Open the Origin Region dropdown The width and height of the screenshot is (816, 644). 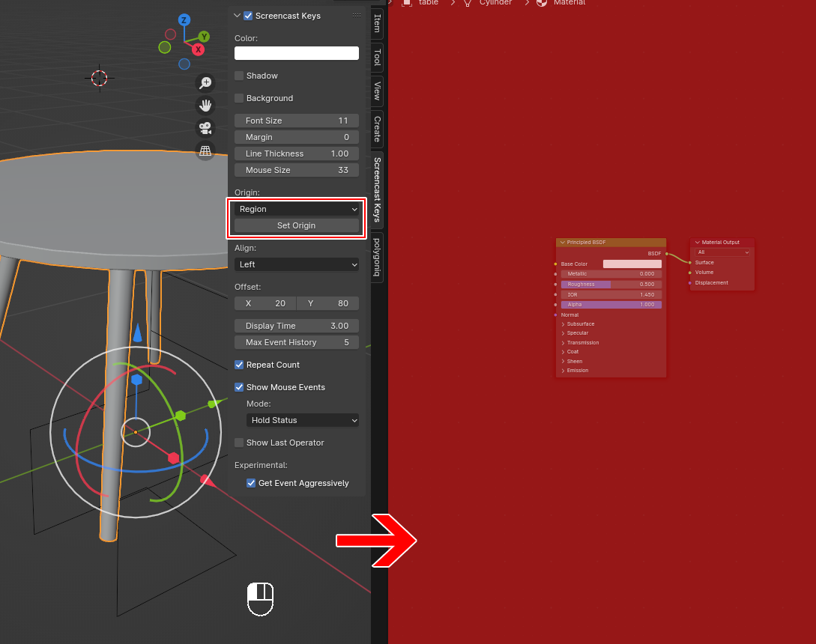click(x=297, y=209)
